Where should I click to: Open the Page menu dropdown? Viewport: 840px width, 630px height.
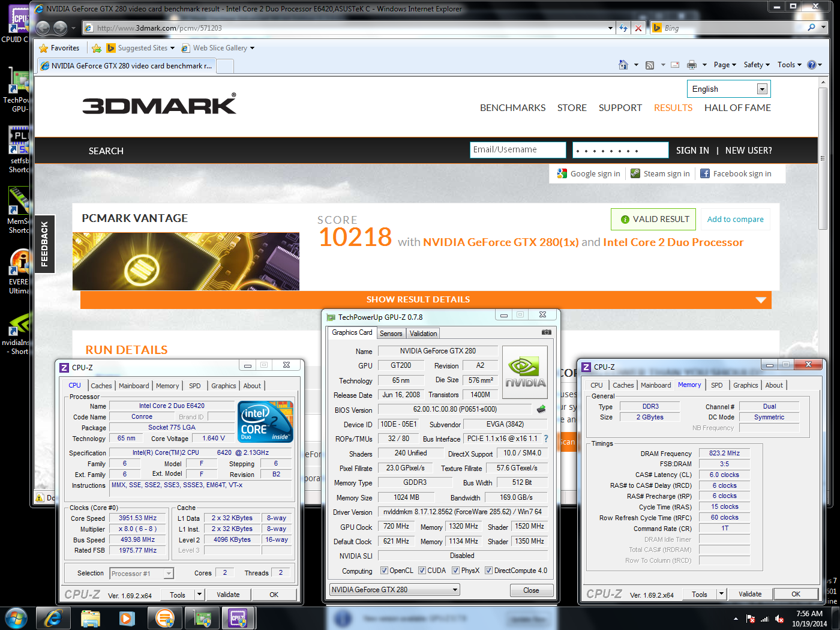(725, 65)
